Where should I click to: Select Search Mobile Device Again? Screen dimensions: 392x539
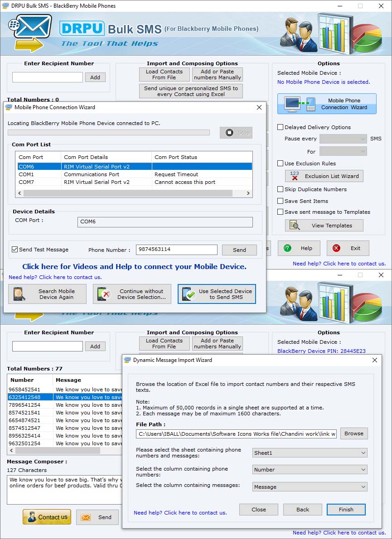[x=47, y=294]
